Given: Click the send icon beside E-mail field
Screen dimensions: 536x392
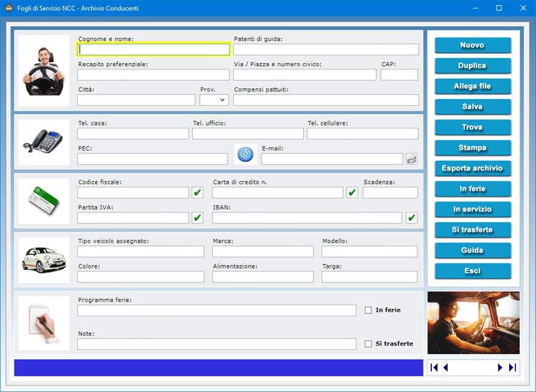Looking at the screenshot, I should [412, 159].
